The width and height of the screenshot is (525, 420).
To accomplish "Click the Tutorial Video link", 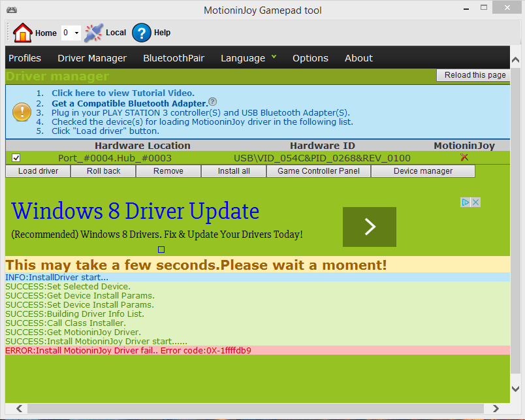I will pyautogui.click(x=123, y=93).
